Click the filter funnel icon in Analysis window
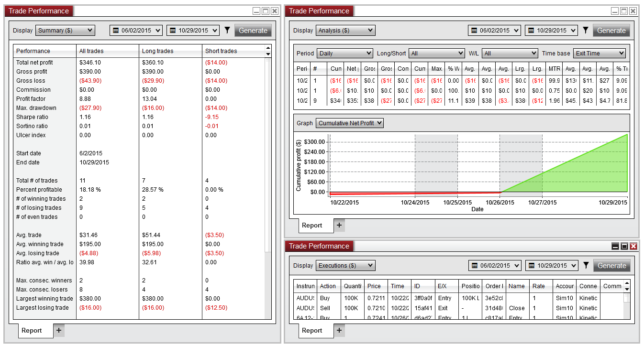The width and height of the screenshot is (644, 346). tap(585, 31)
